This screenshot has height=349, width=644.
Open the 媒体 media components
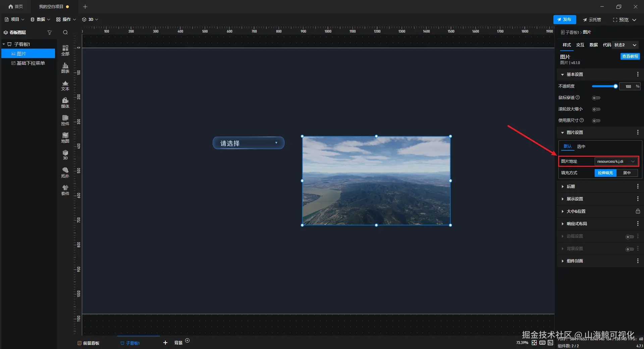(65, 103)
